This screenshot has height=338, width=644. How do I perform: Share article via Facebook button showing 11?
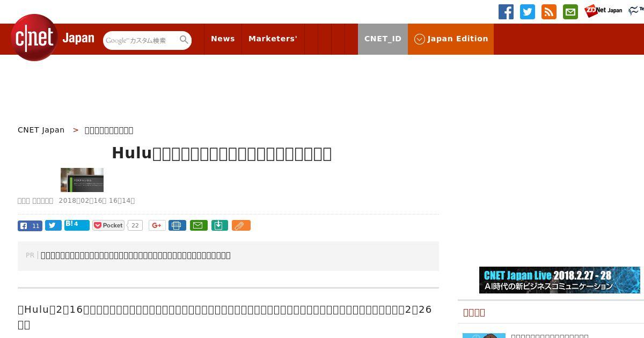tap(30, 225)
